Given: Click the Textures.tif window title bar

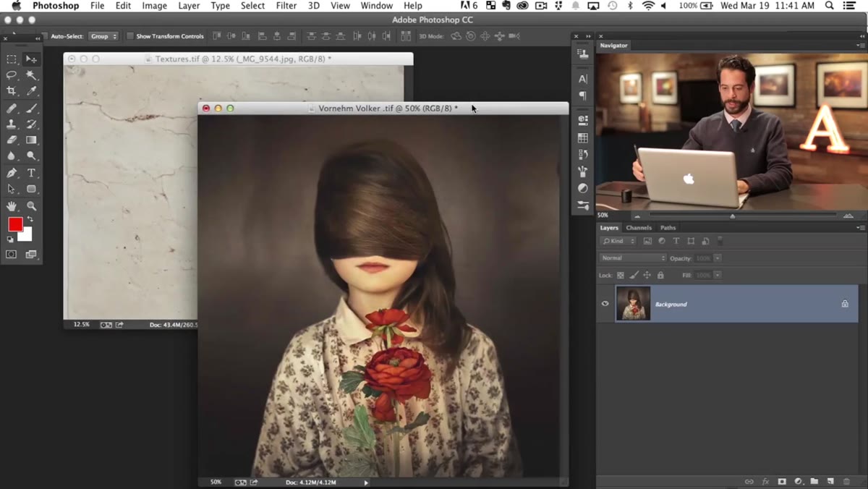Looking at the screenshot, I should [238, 59].
